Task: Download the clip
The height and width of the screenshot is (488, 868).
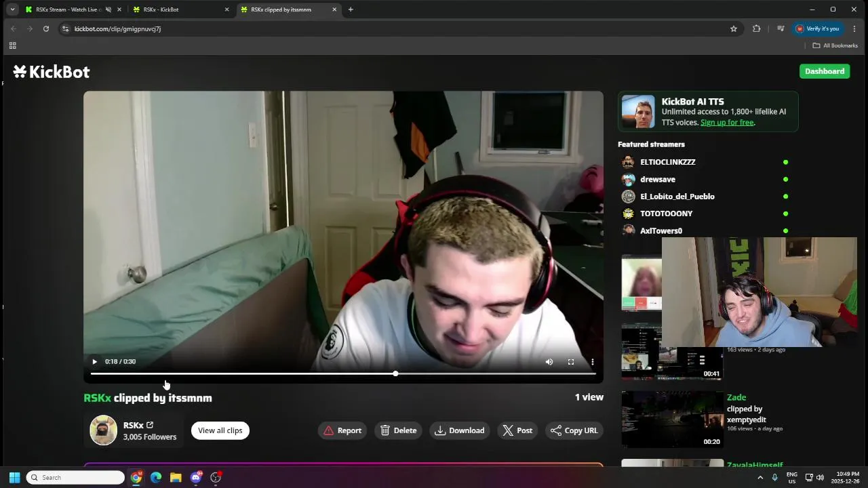Action: tap(460, 430)
